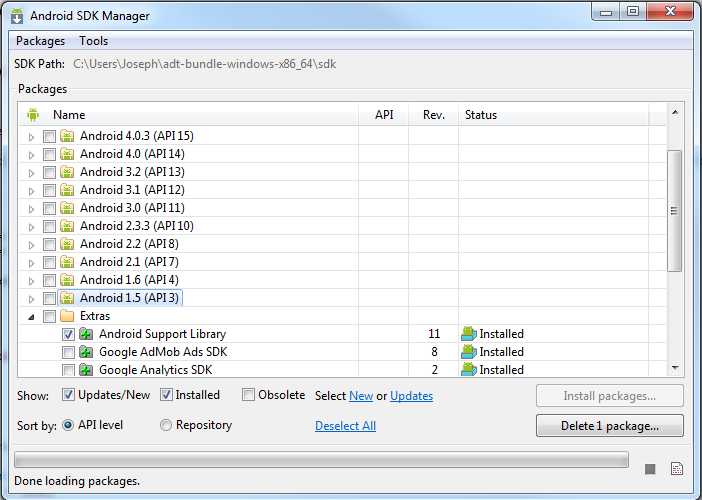702x500 pixels.
Task: Click the Android 4.0.3 platform folder icon
Action: click(x=67, y=136)
